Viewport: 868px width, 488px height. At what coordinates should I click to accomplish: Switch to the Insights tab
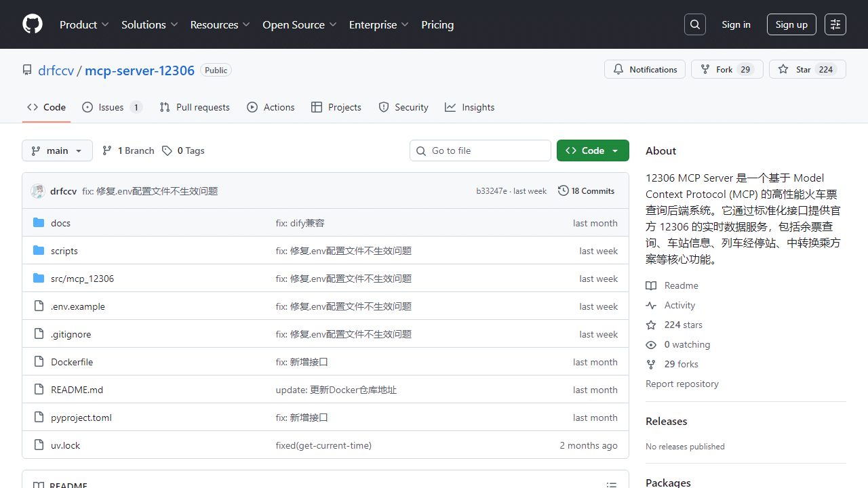[470, 107]
